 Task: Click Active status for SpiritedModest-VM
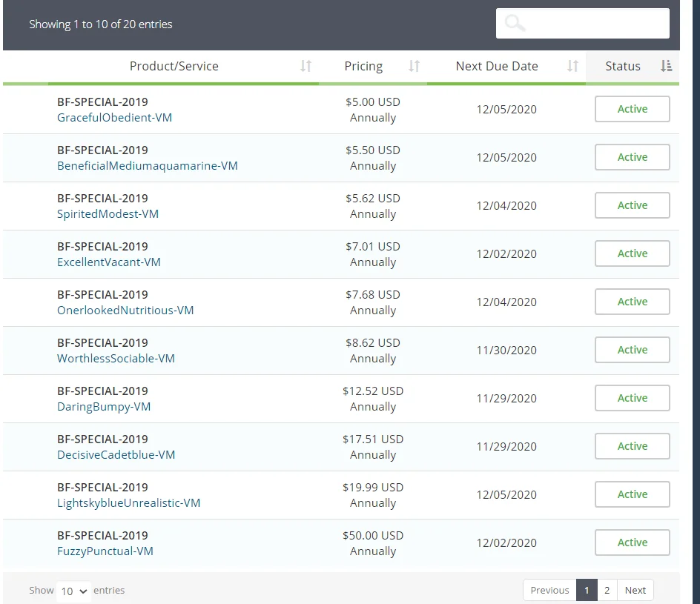tap(632, 205)
